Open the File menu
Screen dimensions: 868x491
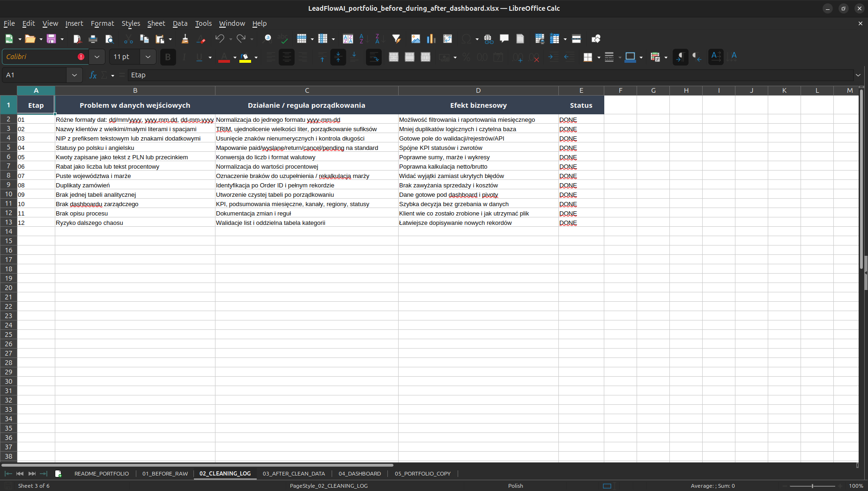(x=9, y=23)
